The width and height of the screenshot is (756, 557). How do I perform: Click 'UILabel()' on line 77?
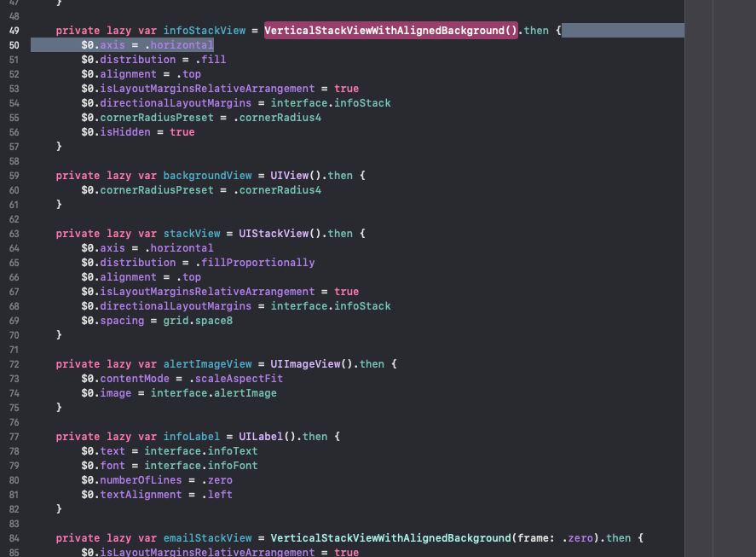click(x=267, y=436)
